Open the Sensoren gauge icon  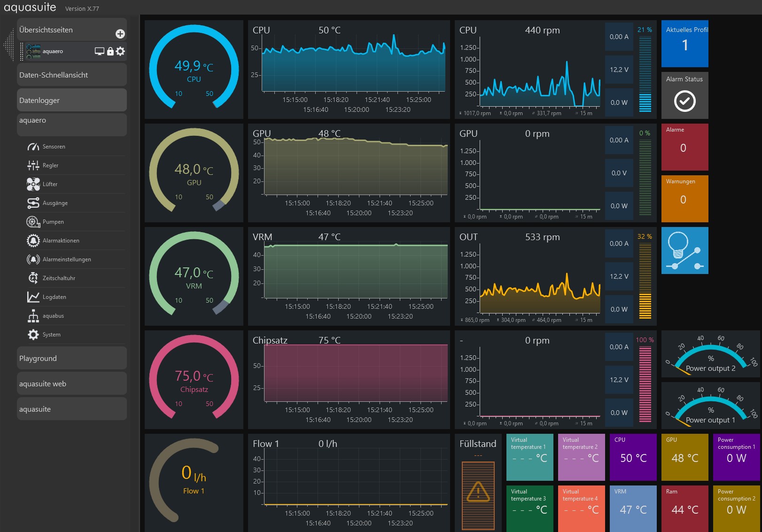click(33, 147)
